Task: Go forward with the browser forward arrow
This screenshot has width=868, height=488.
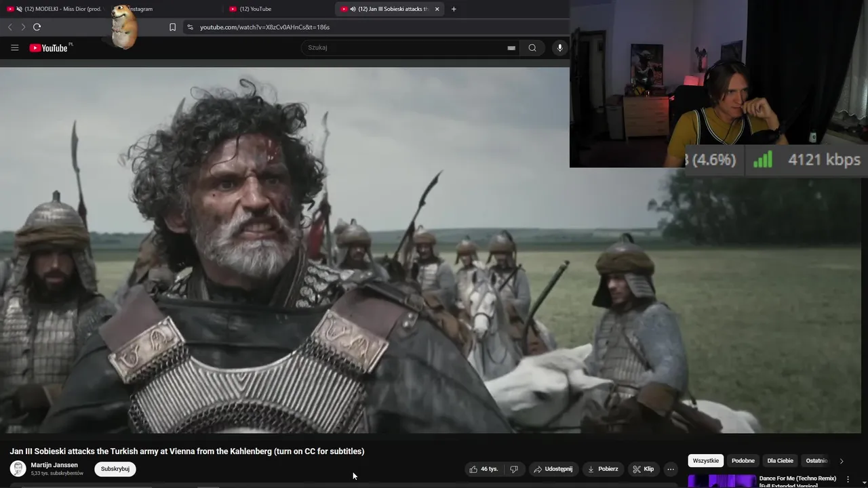Action: coord(23,27)
